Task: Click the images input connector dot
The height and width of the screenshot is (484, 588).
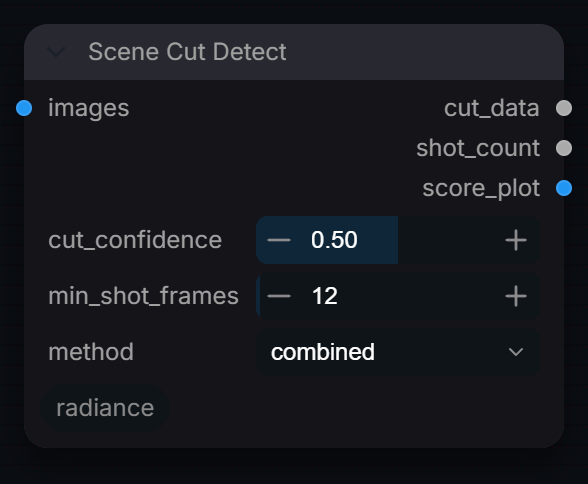Action: (x=24, y=108)
